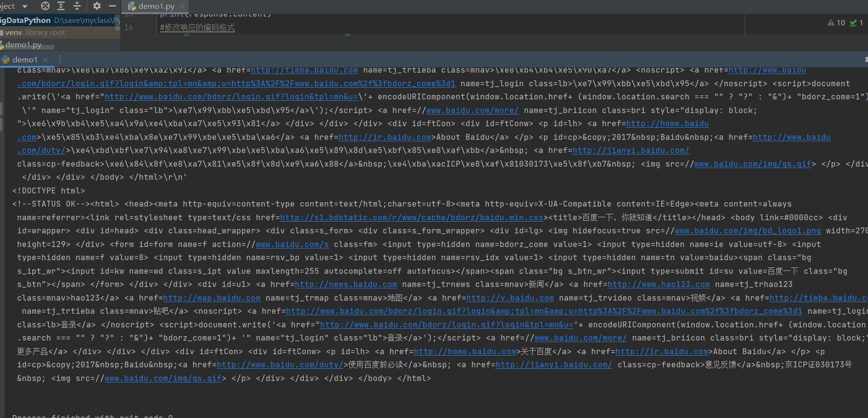This screenshot has height=418, width=868.
Task: Click the comment text on line 16
Action: coord(197,28)
